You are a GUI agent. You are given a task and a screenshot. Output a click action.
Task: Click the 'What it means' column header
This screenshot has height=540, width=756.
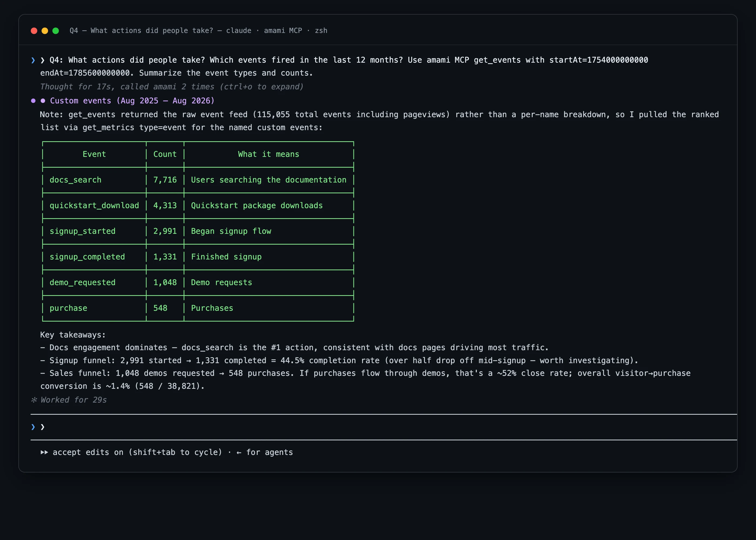coord(268,154)
